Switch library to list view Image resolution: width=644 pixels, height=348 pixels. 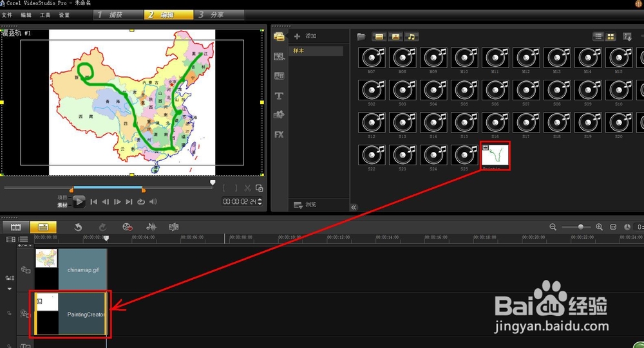pyautogui.click(x=598, y=37)
